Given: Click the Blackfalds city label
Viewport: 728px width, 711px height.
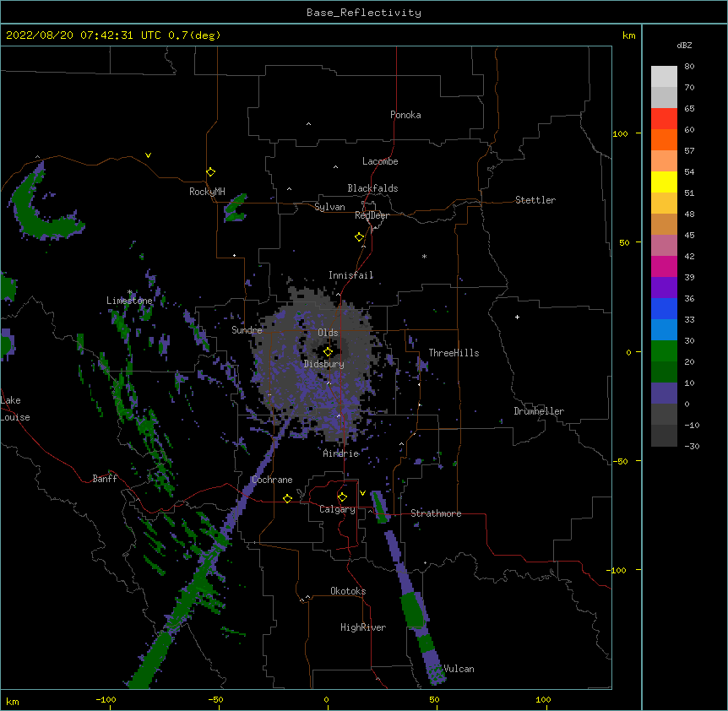Looking at the screenshot, I should (x=372, y=188).
